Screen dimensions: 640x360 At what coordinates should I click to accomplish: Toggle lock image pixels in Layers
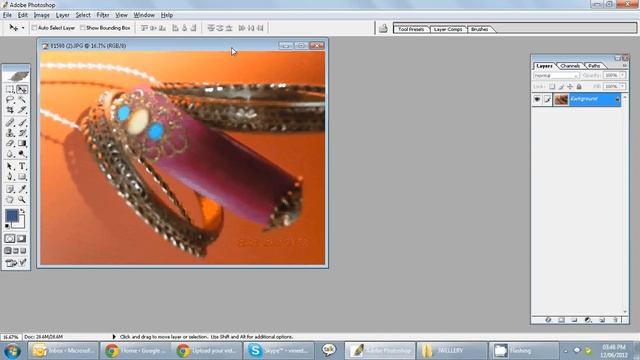click(x=561, y=87)
